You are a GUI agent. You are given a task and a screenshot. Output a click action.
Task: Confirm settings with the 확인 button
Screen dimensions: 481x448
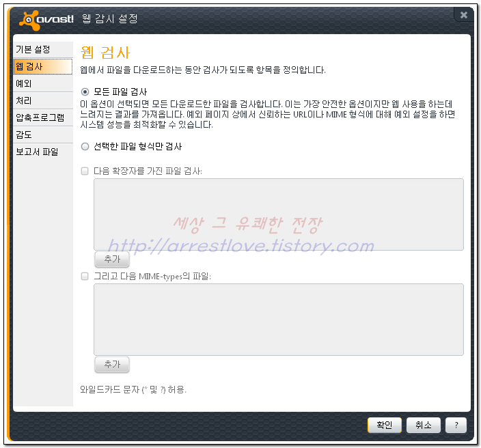click(385, 425)
